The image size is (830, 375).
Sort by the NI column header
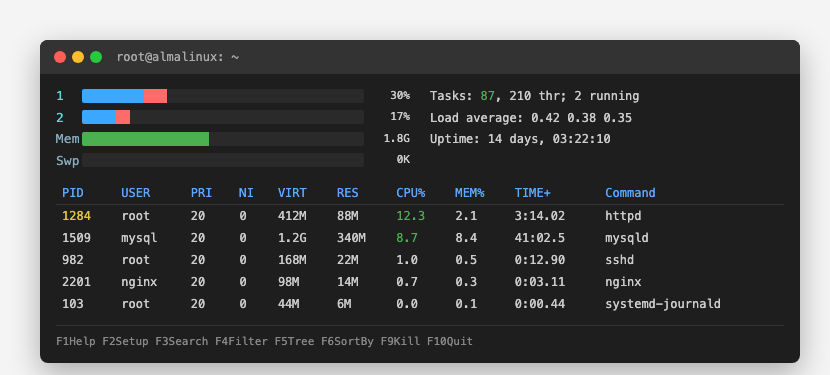tap(246, 193)
